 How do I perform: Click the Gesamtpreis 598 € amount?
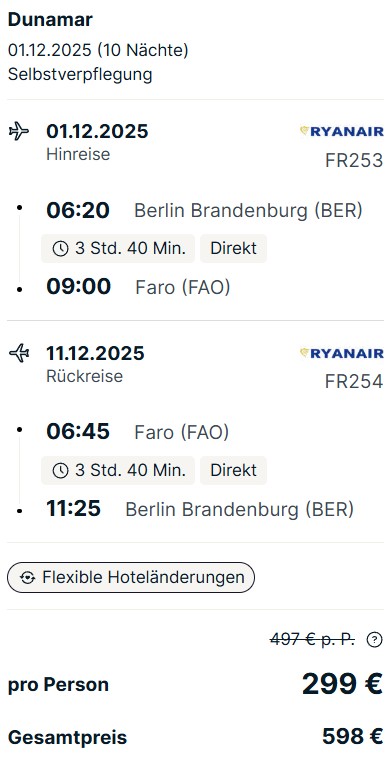tap(352, 736)
